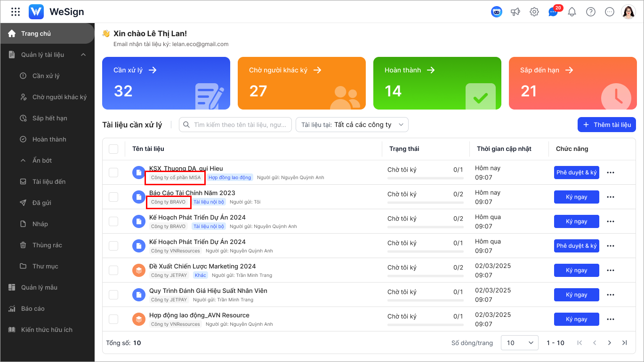Image resolution: width=644 pixels, height=362 pixels.
Task: Click Phê duyệt & ký for first document
Action: click(x=576, y=173)
